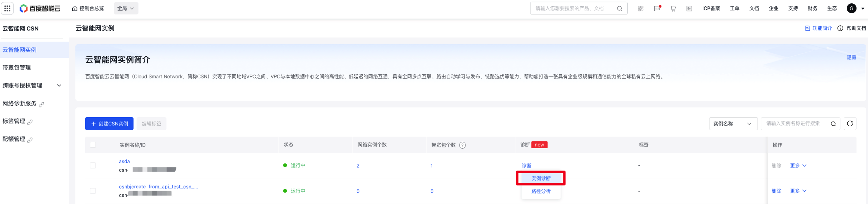
Task: Check the asda instance row checkbox
Action: [93, 165]
